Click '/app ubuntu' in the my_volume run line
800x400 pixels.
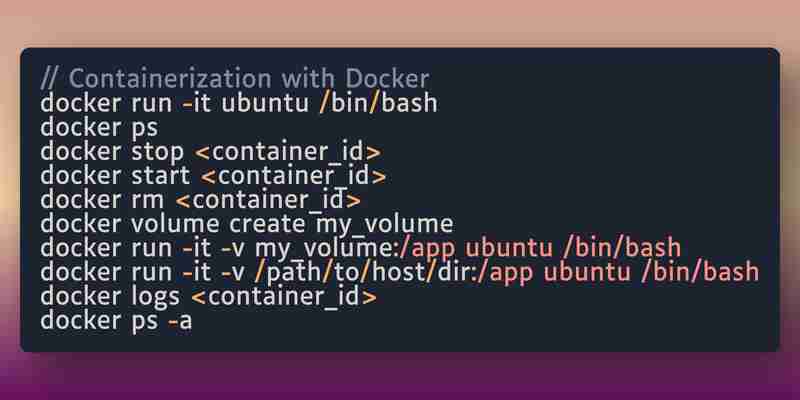476,248
